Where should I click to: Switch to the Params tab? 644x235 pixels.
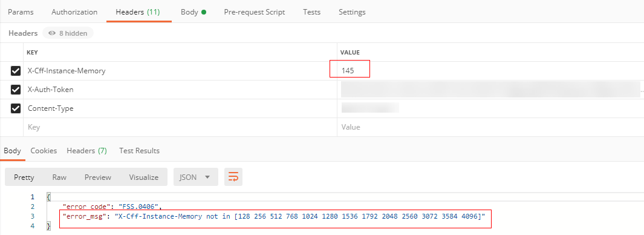click(21, 12)
